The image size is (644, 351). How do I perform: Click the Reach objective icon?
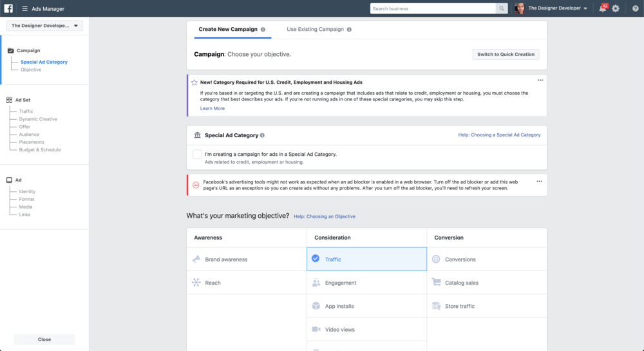click(x=196, y=283)
